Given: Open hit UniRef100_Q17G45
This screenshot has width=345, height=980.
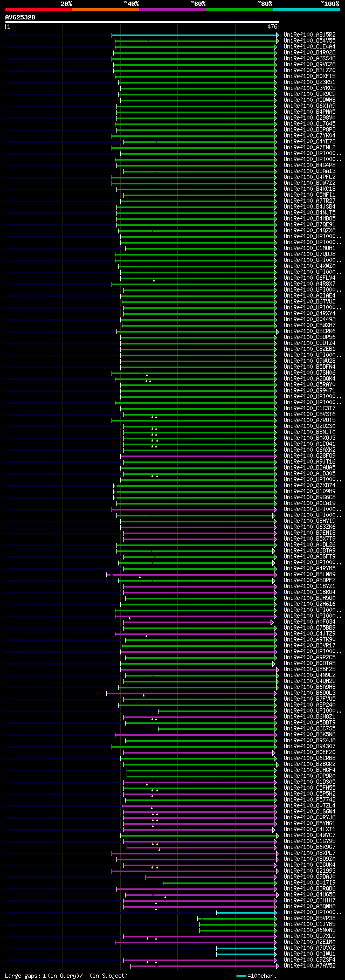Looking at the screenshot, I should 309,123.
